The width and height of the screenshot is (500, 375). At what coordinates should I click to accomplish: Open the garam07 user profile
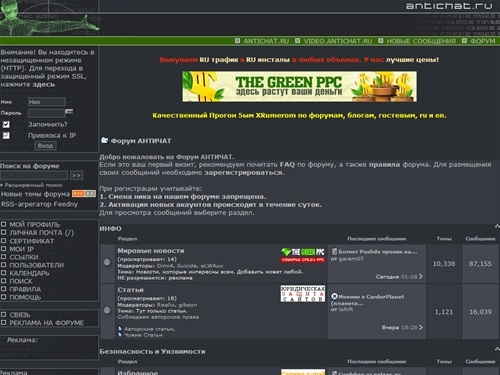coord(351,259)
